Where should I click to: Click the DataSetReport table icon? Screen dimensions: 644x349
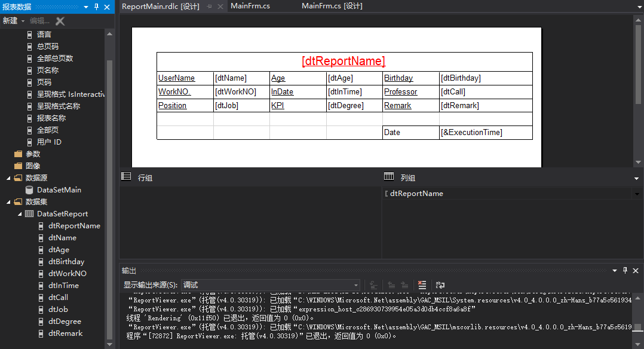[29, 214]
